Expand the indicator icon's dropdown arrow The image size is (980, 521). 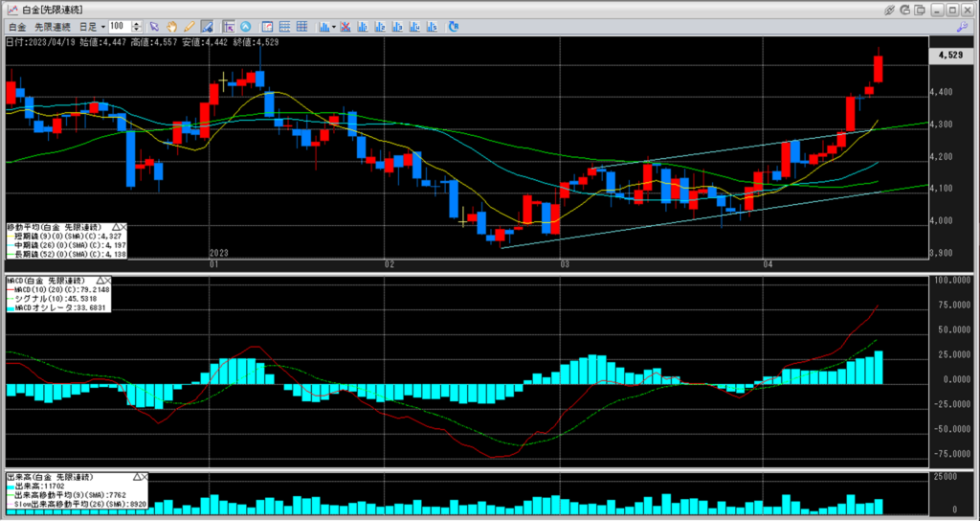pyautogui.click(x=334, y=27)
